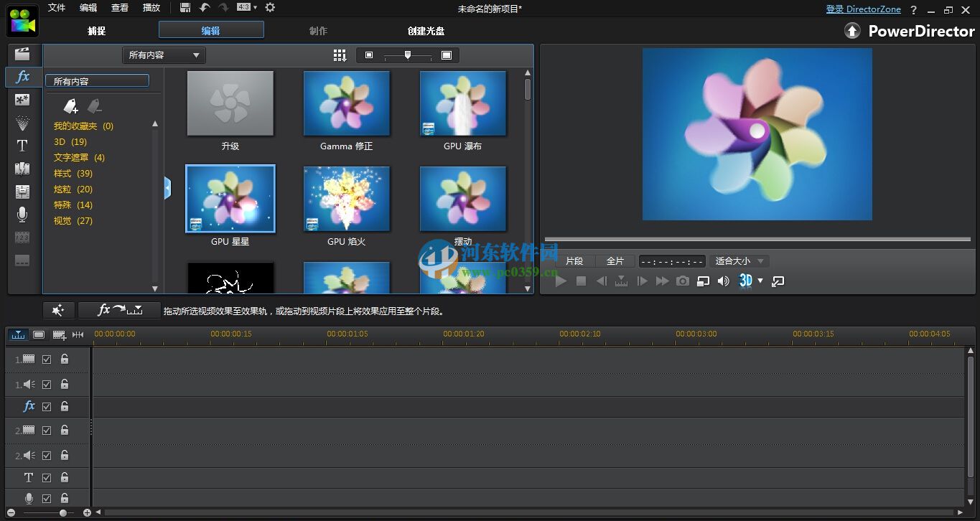Switch to the 制作 tab

317,30
